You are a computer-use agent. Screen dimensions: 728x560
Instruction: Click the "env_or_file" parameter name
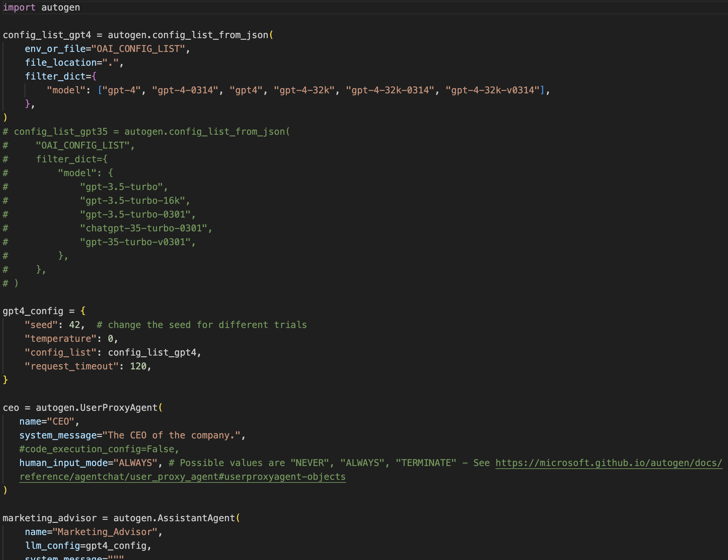click(55, 49)
